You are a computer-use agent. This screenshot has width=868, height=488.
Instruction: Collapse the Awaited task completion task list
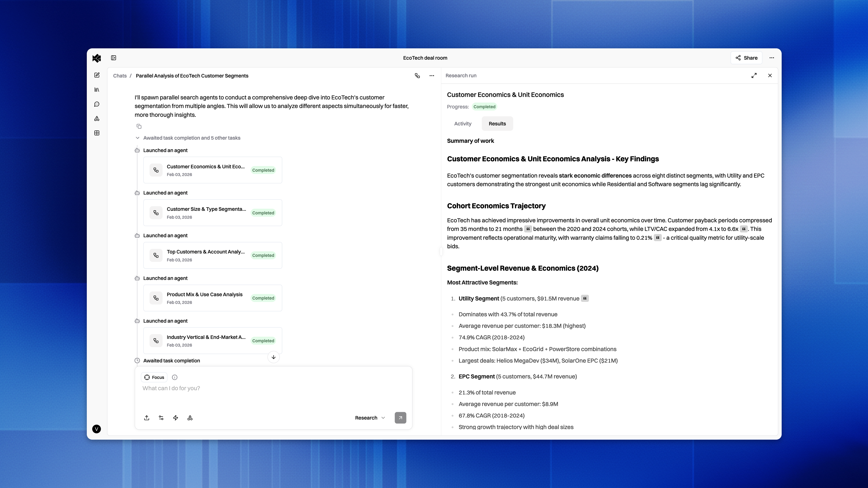tap(137, 138)
